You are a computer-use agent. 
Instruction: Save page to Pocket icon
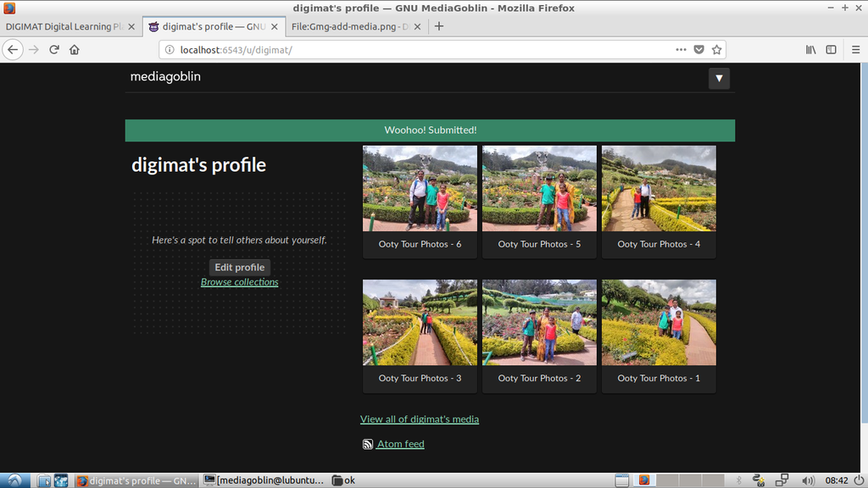[x=699, y=50]
